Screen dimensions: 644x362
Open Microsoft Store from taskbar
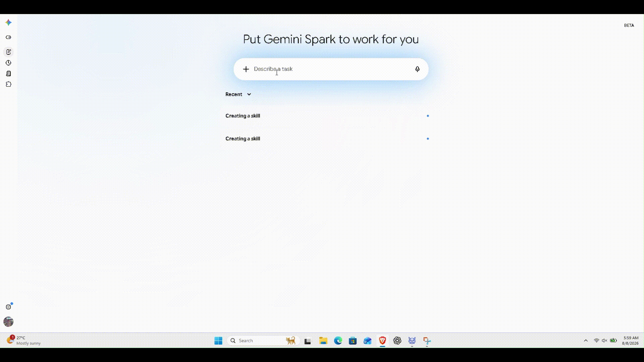tap(353, 341)
